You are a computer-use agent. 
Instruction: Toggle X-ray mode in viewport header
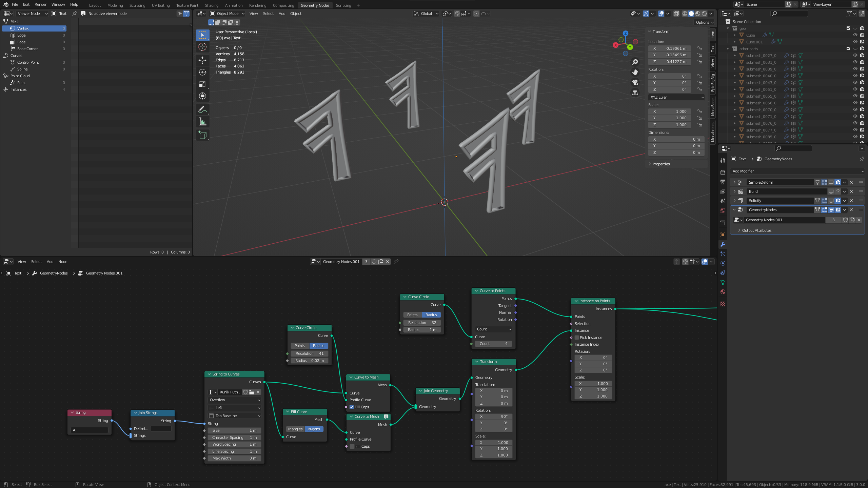coord(676,14)
